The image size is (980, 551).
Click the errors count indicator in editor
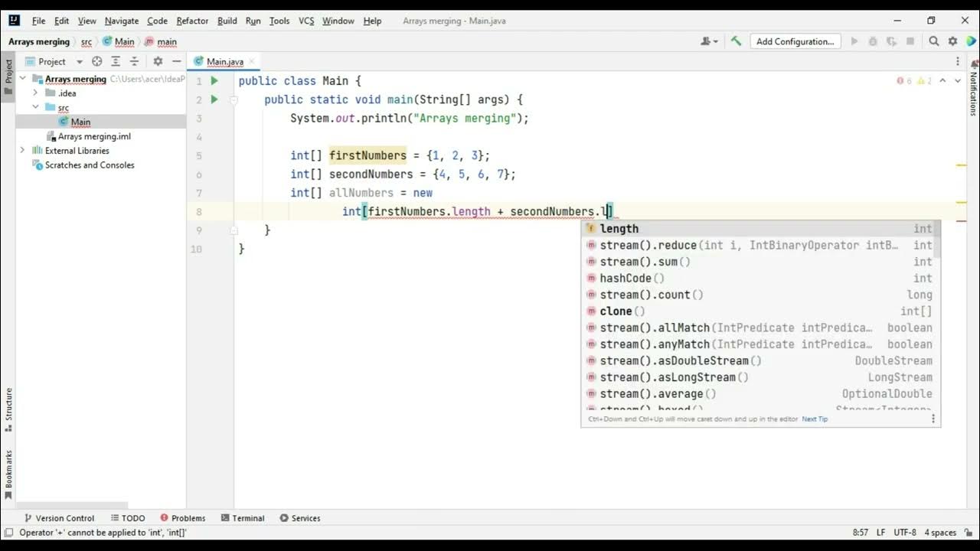coord(904,80)
